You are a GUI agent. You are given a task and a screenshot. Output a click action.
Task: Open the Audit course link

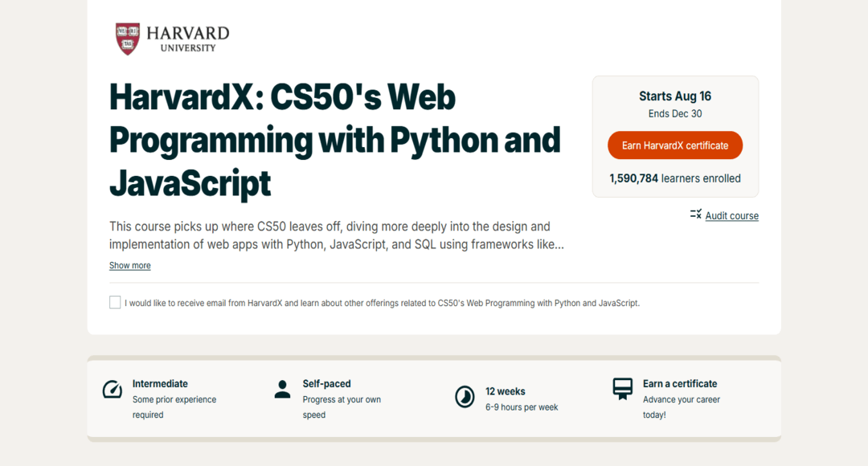(731, 216)
